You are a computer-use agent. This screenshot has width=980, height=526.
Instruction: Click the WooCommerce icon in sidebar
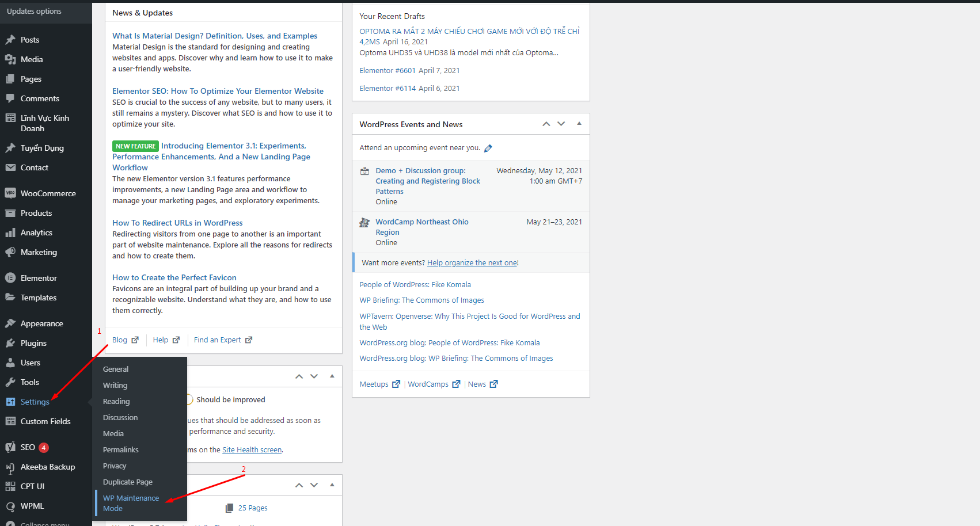coord(10,193)
